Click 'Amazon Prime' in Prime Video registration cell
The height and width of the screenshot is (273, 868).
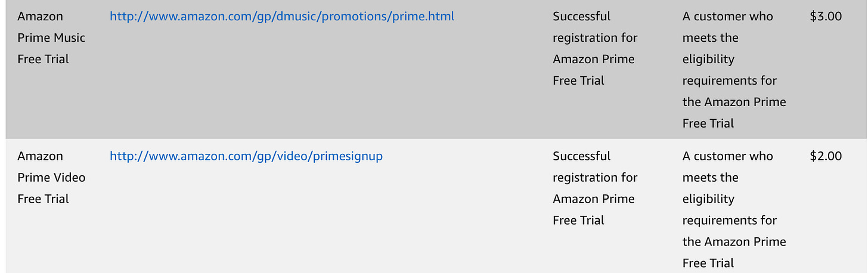(594, 198)
